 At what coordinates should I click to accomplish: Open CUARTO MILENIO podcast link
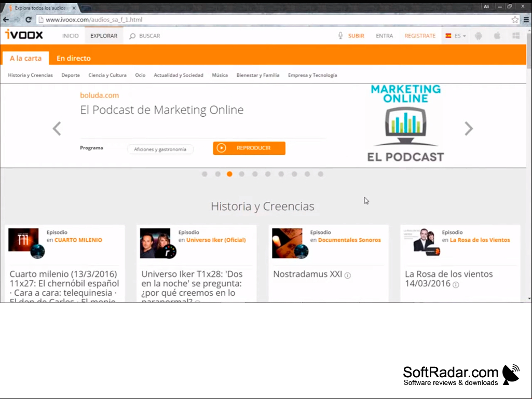click(x=78, y=240)
